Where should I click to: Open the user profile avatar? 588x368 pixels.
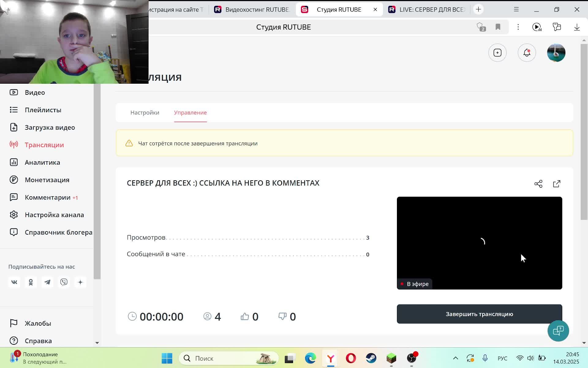pos(556,53)
